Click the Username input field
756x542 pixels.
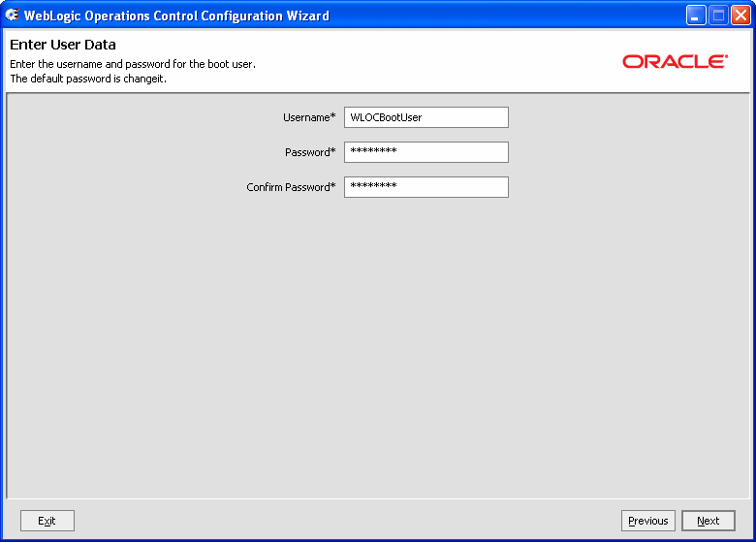[426, 117]
